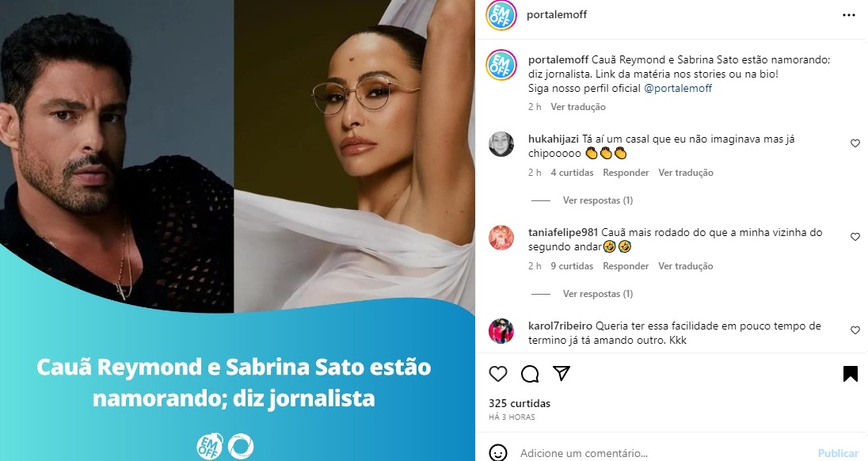The height and width of the screenshot is (461, 868).
Task: Click Ver tradução under the post caption
Action: pos(578,107)
